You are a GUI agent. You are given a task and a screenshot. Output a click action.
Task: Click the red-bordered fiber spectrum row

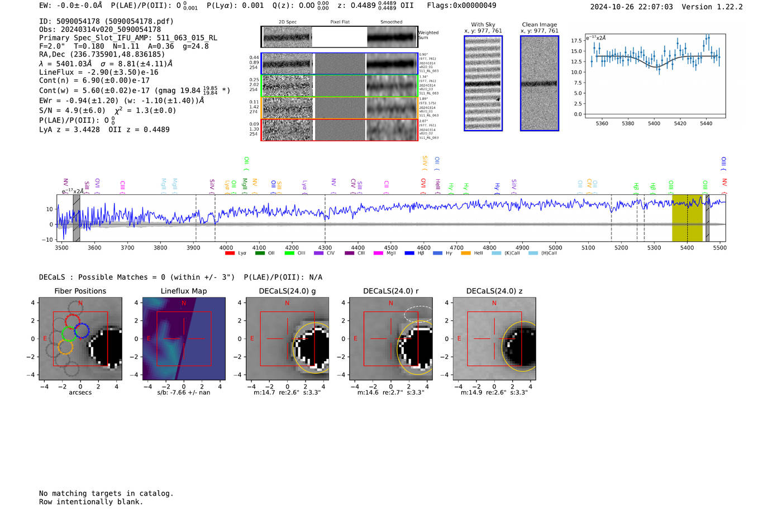[339, 130]
